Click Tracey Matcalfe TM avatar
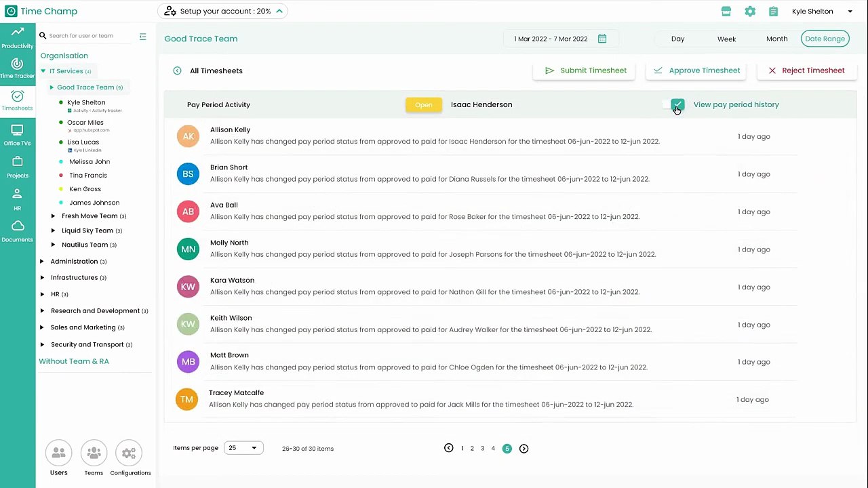This screenshot has height=488, width=868. coord(187,399)
